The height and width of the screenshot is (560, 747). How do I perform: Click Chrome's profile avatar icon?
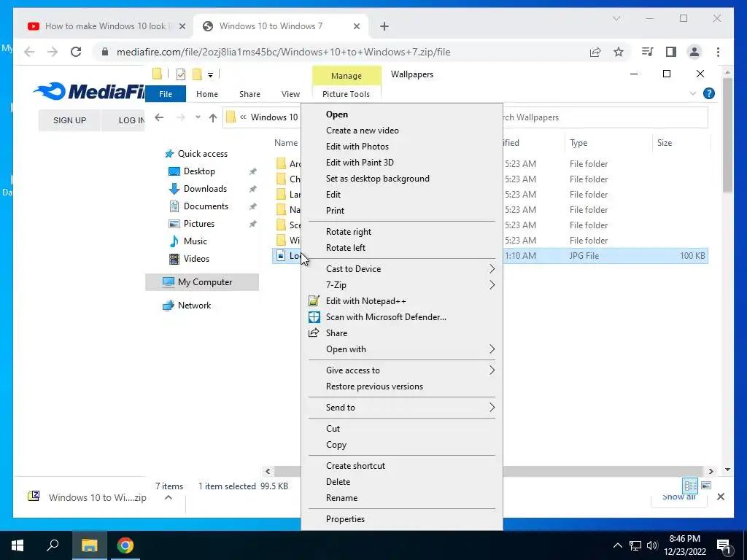coord(694,52)
